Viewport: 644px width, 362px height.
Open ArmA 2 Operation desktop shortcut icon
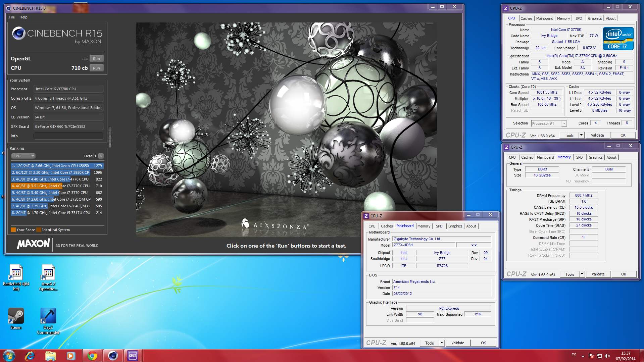pos(48,277)
